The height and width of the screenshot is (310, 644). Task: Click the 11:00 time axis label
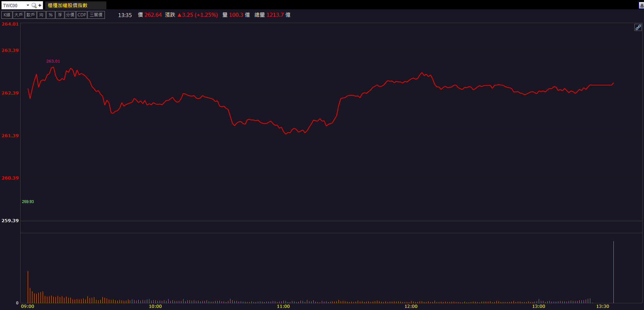tap(283, 306)
